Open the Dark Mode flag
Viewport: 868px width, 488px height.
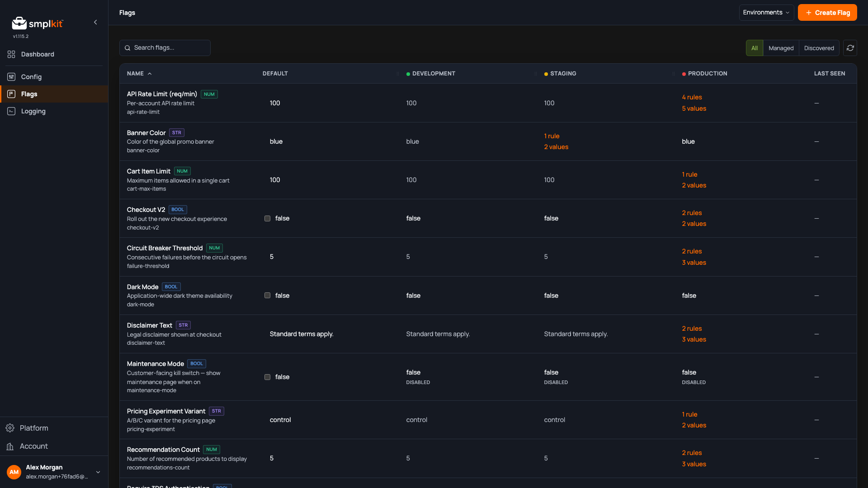pos(142,287)
